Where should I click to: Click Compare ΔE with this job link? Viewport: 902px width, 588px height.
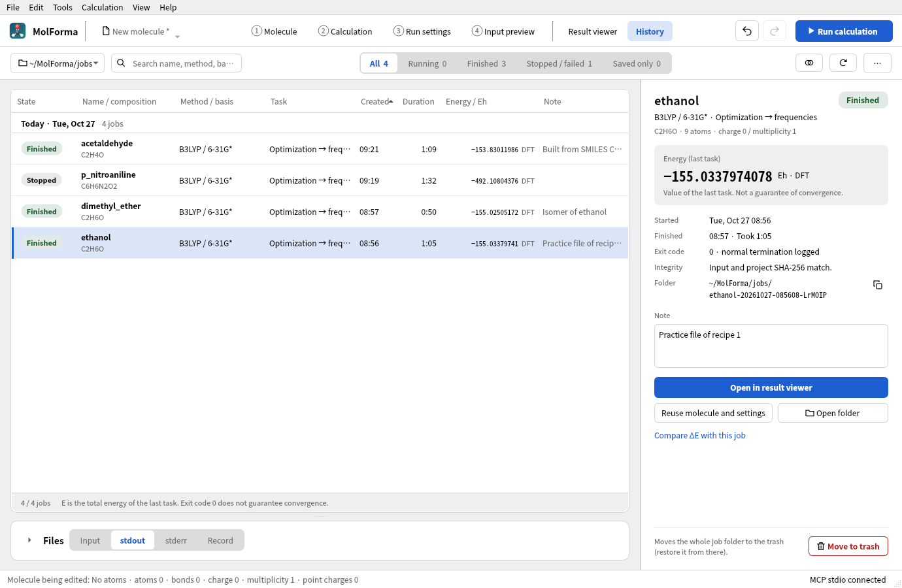tap(700, 435)
